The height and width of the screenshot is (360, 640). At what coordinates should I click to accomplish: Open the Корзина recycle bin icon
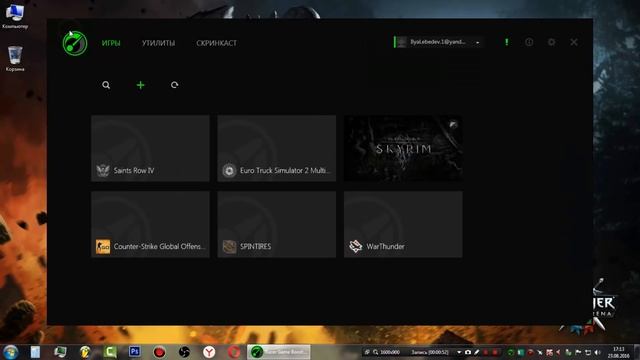pos(15,59)
